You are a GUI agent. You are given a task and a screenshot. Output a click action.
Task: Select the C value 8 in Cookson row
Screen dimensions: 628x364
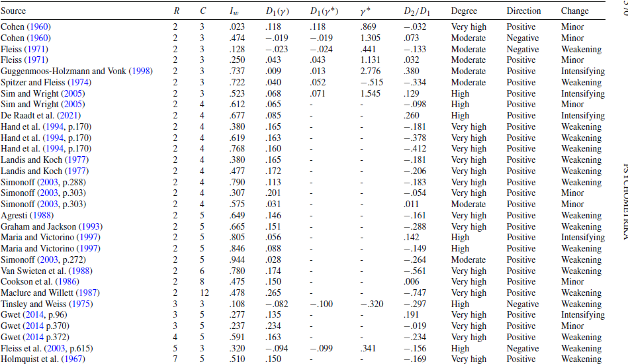202,282
